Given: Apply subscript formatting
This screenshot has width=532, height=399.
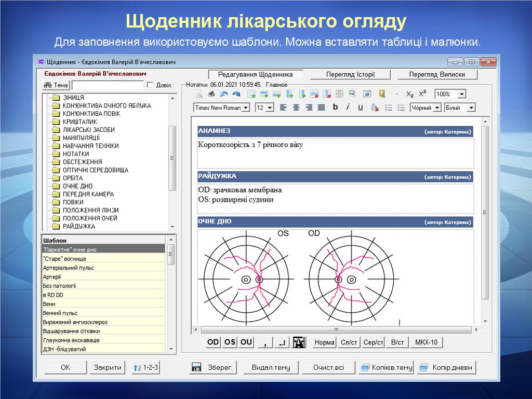Looking at the screenshot, I should [410, 94].
